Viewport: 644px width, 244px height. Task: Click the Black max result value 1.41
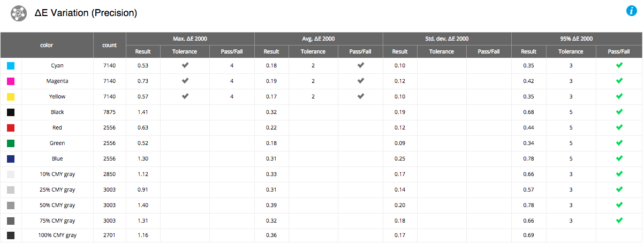coord(142,112)
